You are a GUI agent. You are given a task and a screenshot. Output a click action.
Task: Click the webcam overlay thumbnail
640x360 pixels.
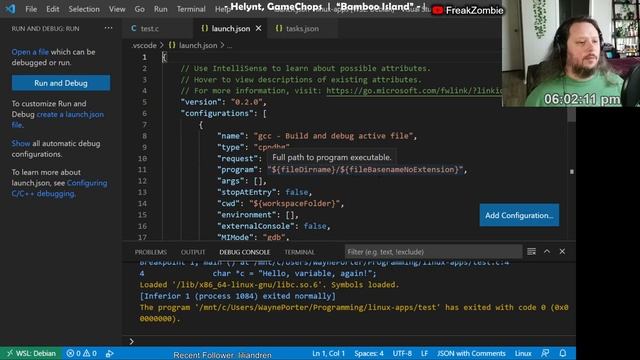571,53
